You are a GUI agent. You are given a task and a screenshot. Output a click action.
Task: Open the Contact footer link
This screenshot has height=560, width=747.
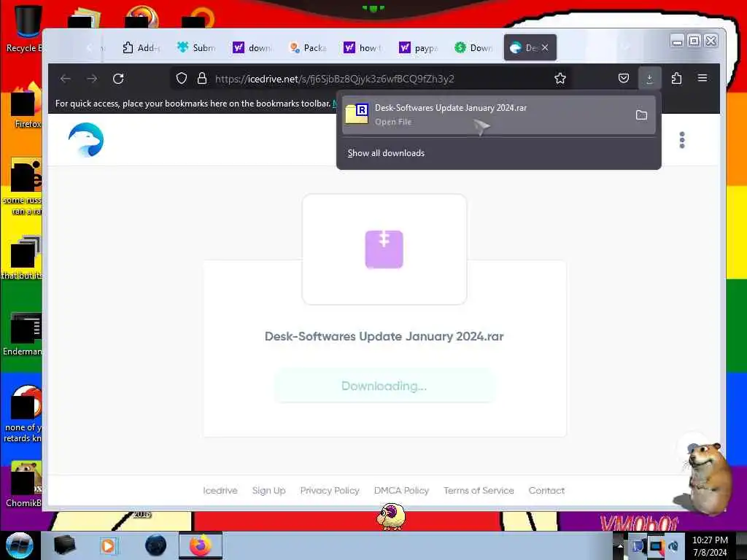coord(546,491)
